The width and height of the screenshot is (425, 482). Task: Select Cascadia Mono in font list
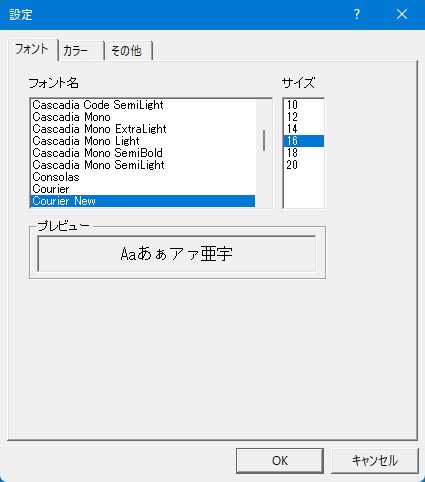pos(143,117)
